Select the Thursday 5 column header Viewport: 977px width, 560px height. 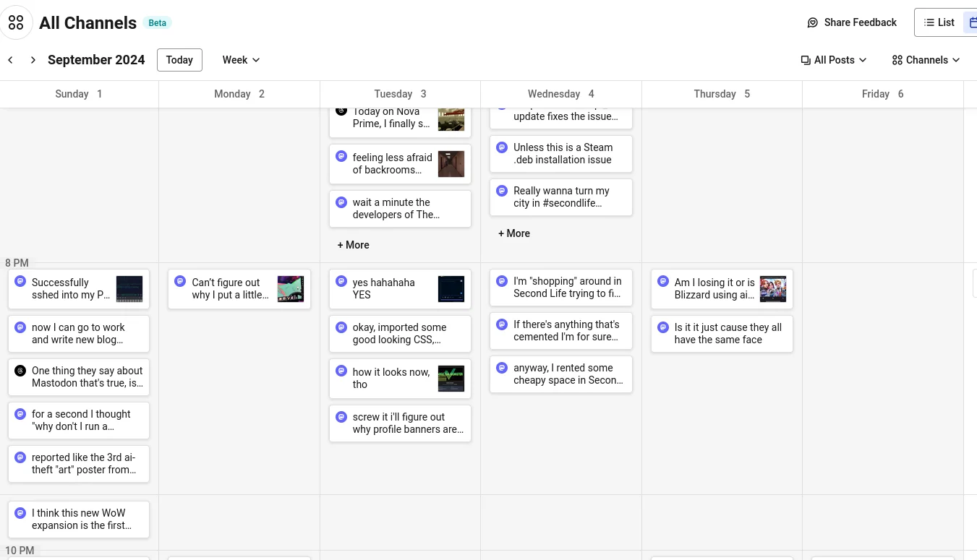click(x=722, y=94)
